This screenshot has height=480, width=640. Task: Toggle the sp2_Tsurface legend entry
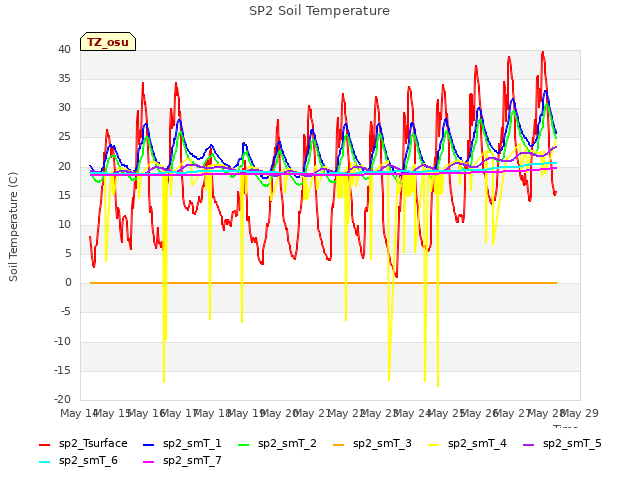(x=83, y=444)
